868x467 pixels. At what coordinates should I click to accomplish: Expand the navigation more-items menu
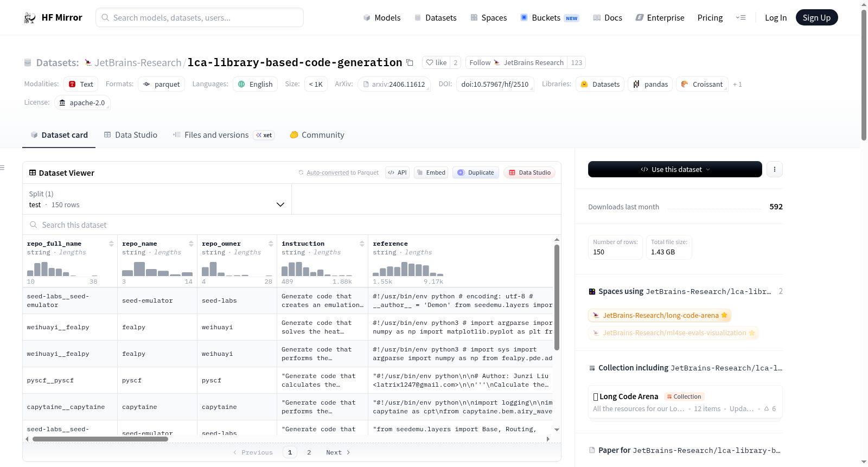click(x=741, y=17)
